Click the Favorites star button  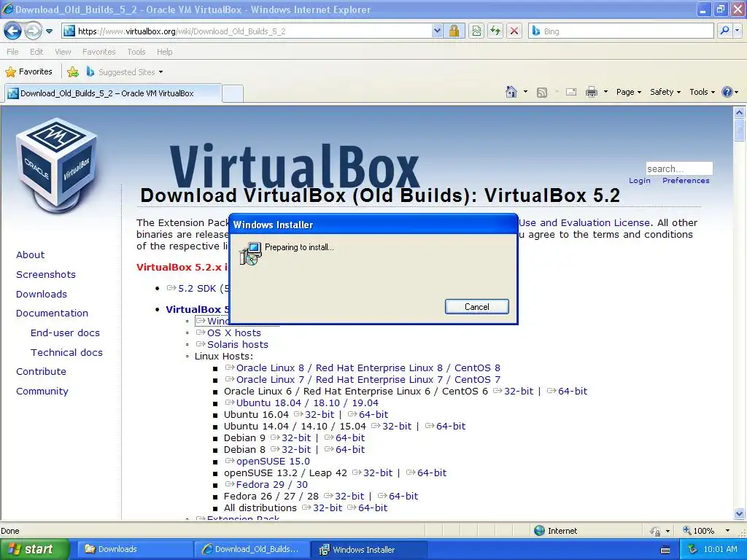pyautogui.click(x=28, y=72)
